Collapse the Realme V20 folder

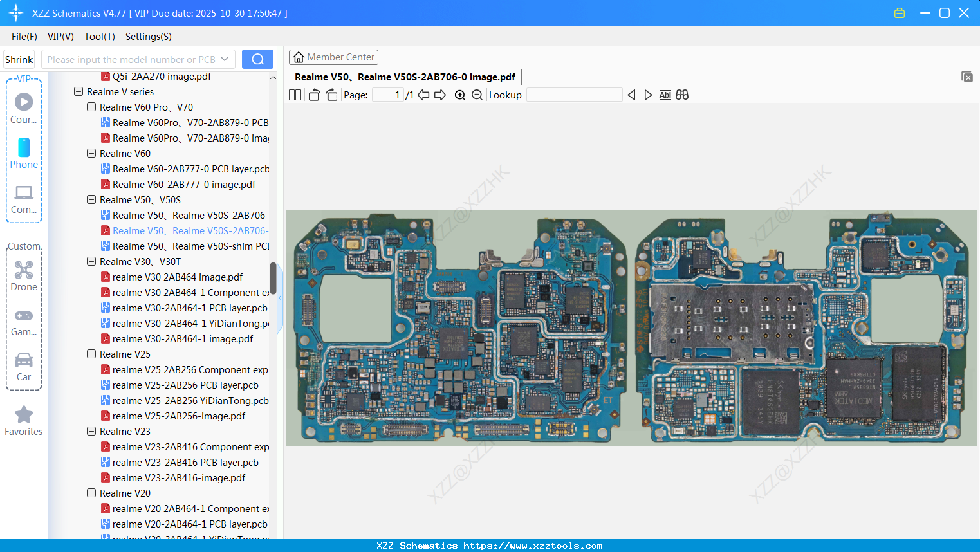point(91,493)
